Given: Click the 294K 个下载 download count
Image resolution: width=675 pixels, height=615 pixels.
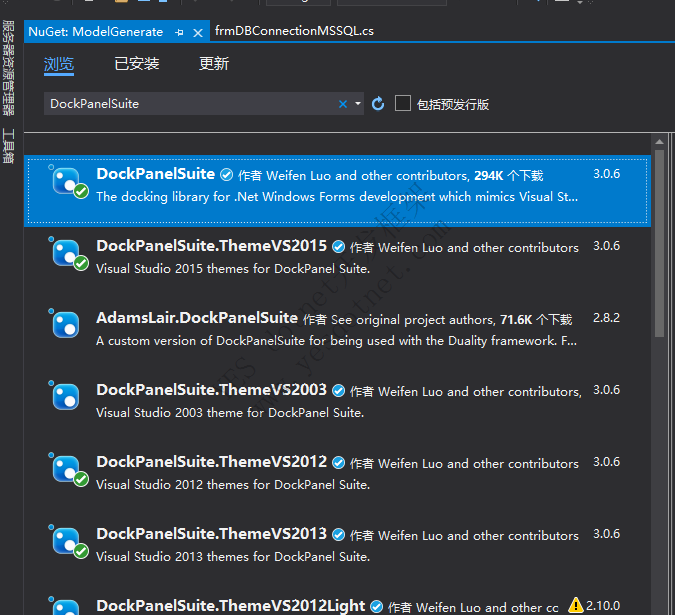Looking at the screenshot, I should pyautogui.click(x=509, y=176).
